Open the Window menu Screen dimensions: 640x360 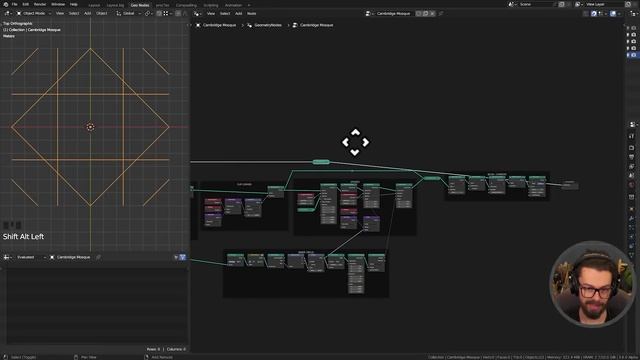pos(58,4)
